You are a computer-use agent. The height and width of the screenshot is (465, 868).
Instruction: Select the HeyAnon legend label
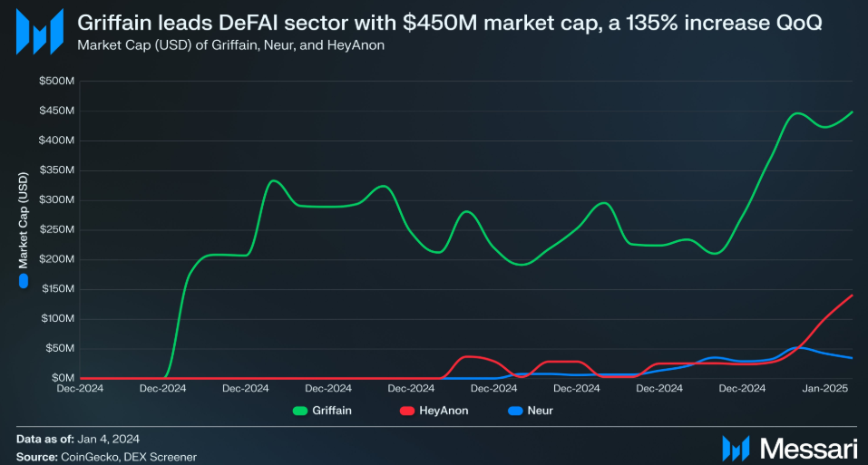point(444,411)
